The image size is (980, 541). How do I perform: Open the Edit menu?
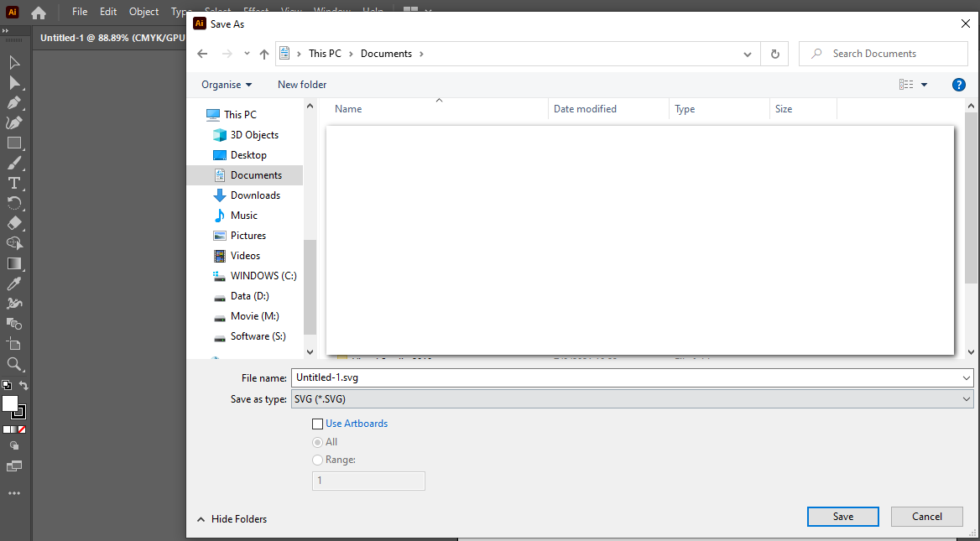tap(108, 11)
